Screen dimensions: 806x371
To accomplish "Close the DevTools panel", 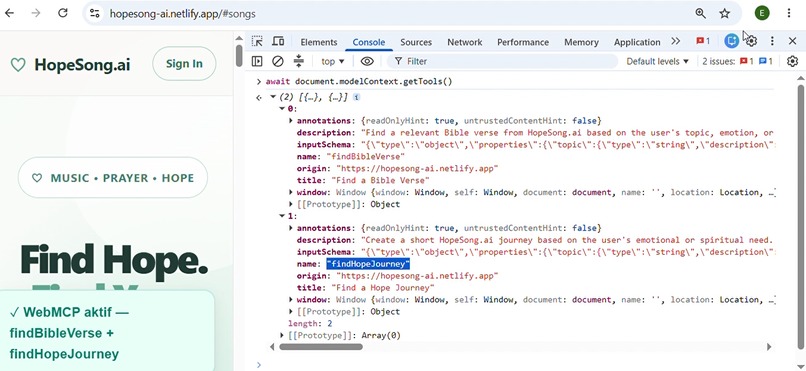I will (792, 42).
